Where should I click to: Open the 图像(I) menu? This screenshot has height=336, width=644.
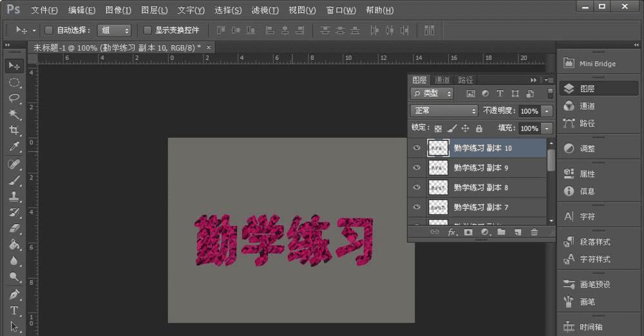(118, 10)
